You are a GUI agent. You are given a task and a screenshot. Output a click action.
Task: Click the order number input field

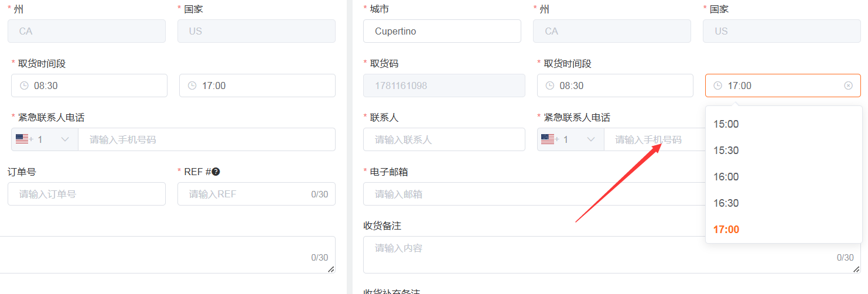point(87,194)
